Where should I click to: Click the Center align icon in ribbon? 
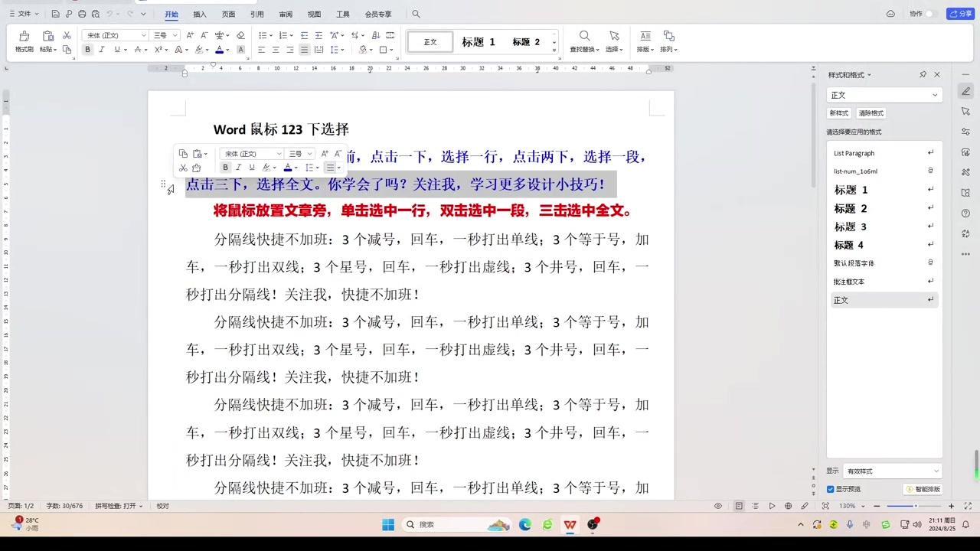click(x=276, y=50)
